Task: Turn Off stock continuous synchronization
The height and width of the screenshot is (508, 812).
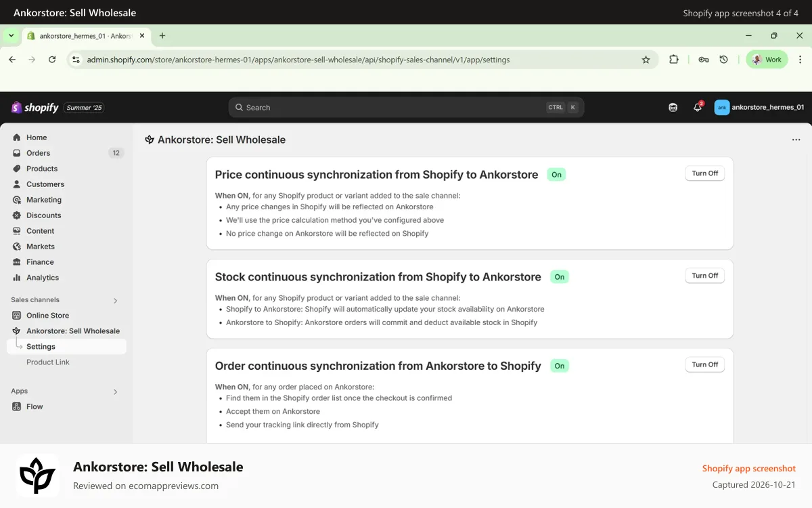Action: pyautogui.click(x=705, y=276)
